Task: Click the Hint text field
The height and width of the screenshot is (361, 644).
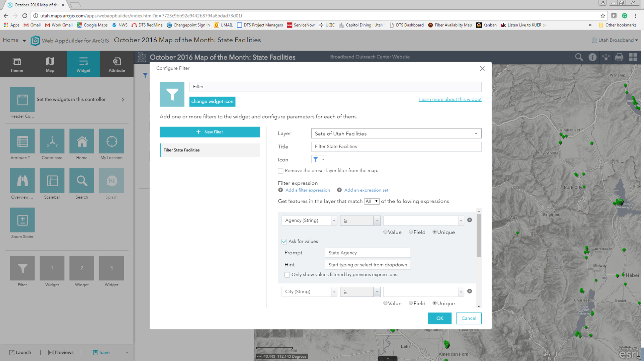Action: tap(368, 265)
